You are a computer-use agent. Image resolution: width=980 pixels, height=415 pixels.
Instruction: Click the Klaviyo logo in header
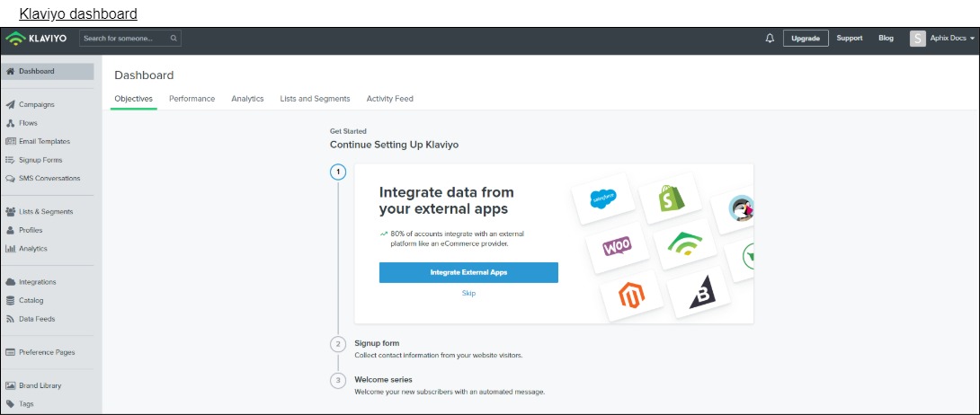36,39
